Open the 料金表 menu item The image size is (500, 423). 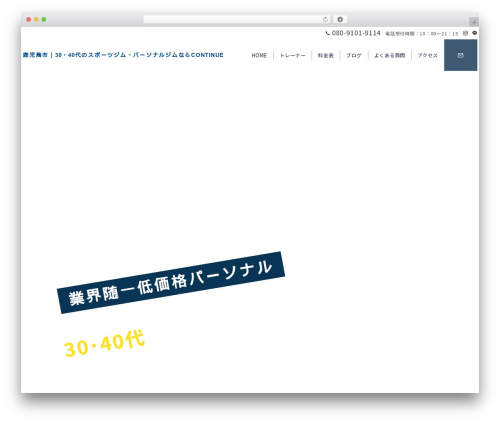pos(326,56)
